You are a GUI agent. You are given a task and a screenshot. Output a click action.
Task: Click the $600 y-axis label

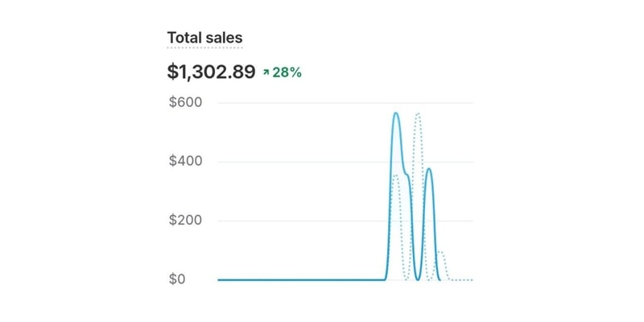tap(185, 102)
